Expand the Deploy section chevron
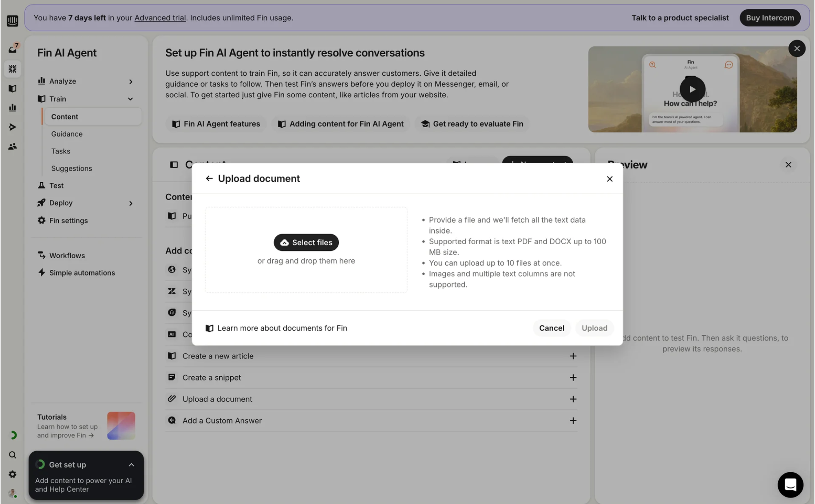This screenshot has height=504, width=815. click(x=131, y=203)
